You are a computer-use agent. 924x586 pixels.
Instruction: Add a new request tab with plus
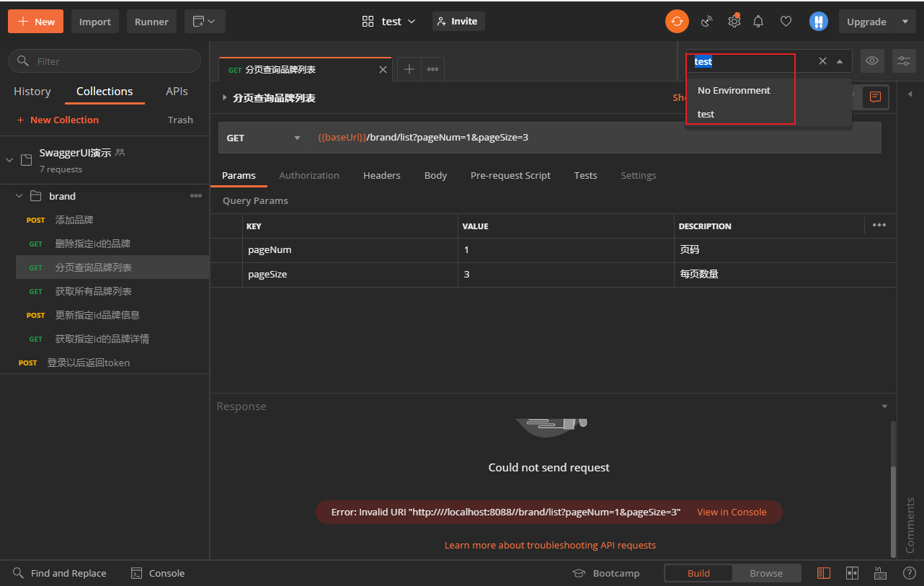(409, 69)
